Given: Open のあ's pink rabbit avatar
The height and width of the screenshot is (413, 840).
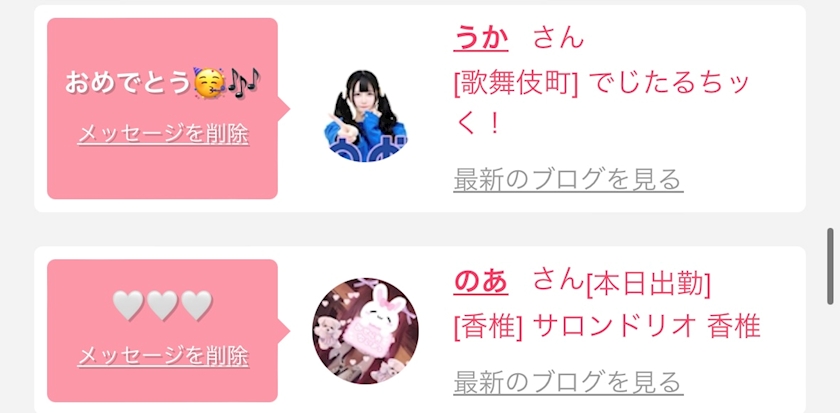Looking at the screenshot, I should coord(365,331).
